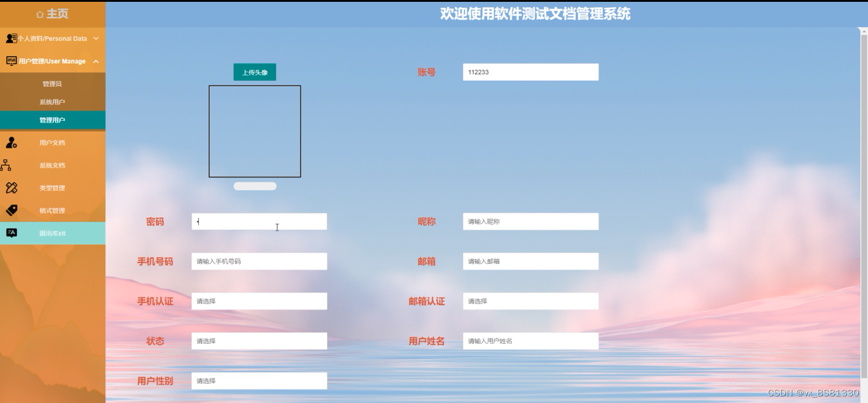
Task: Open the 手机认证 dropdown
Action: point(259,301)
